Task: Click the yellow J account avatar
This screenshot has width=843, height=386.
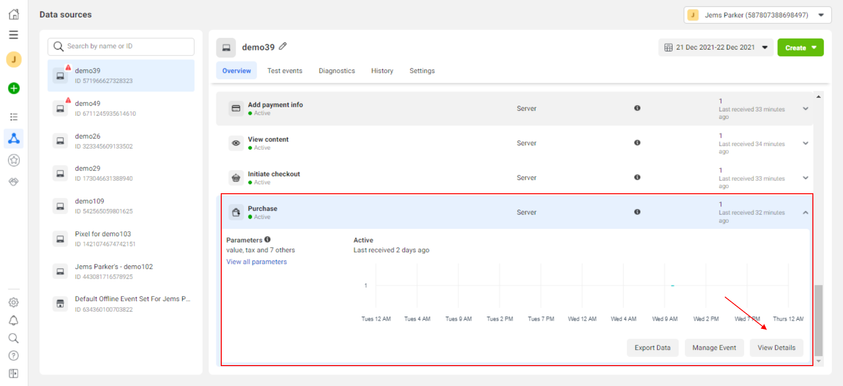Action: [x=14, y=59]
